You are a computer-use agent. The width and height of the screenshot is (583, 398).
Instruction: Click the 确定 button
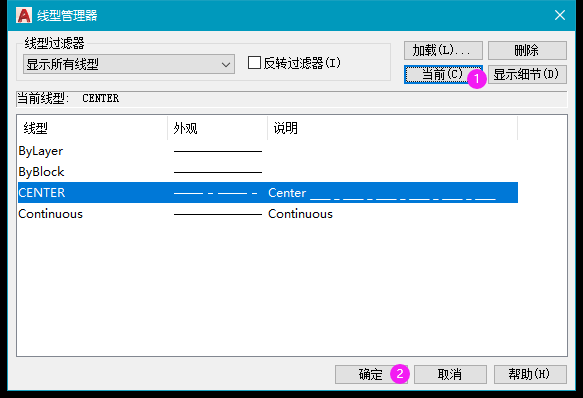point(371,374)
